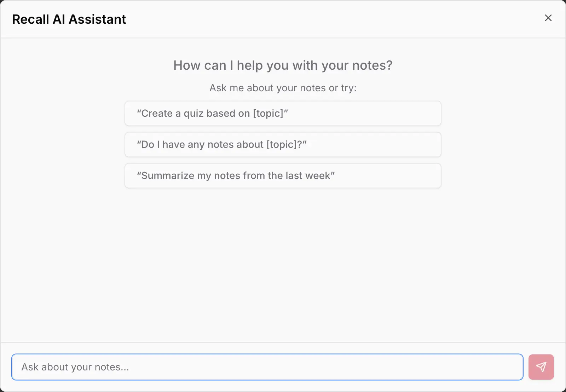Close the Recall AI Assistant dialog
This screenshot has width=566, height=392.
(548, 18)
